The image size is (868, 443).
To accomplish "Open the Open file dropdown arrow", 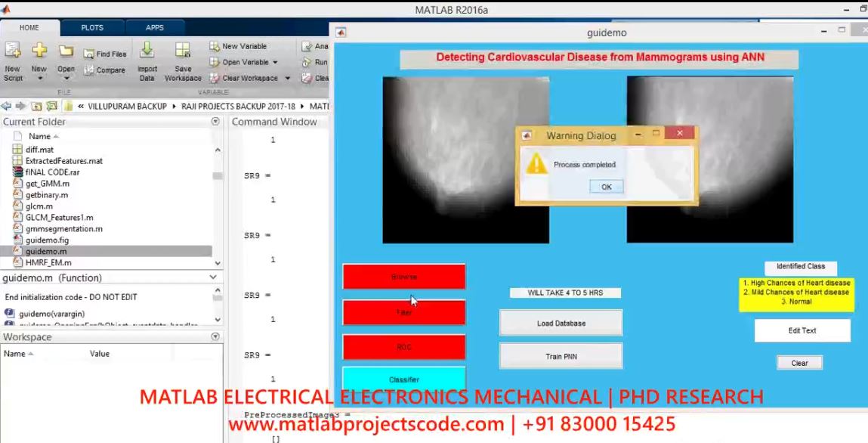I will [x=66, y=79].
